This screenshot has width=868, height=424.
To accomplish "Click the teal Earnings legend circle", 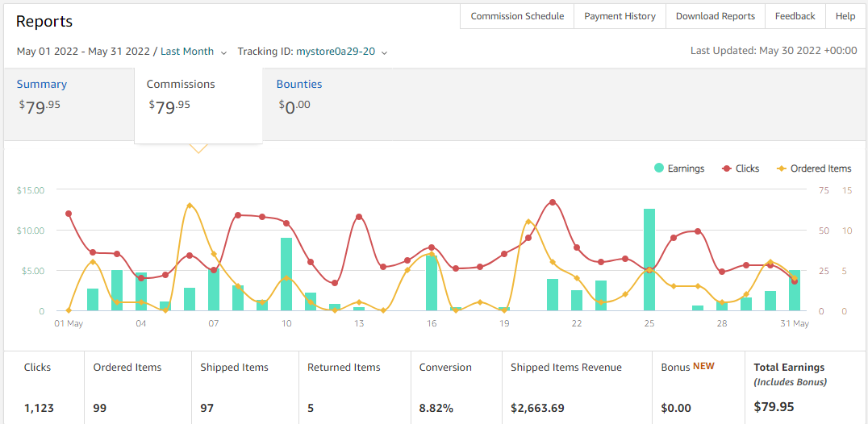I will (659, 168).
